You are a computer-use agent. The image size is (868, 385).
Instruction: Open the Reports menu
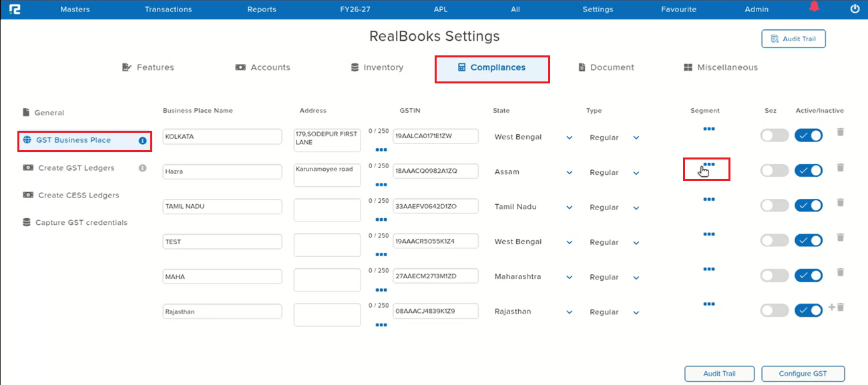(x=262, y=9)
